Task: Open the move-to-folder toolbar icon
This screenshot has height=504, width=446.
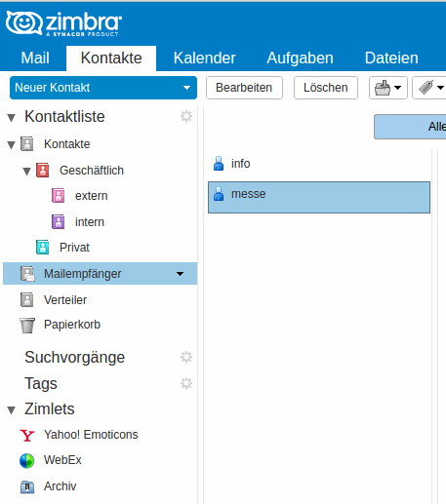Action: 388,88
